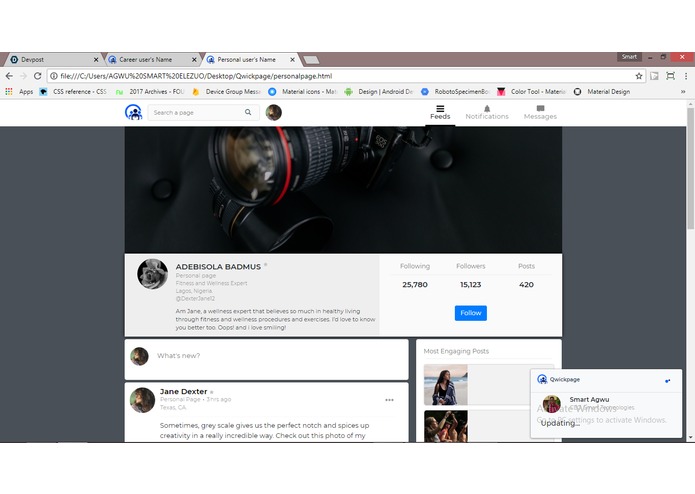Open Notifications bell tab
695x494 pixels.
click(487, 113)
